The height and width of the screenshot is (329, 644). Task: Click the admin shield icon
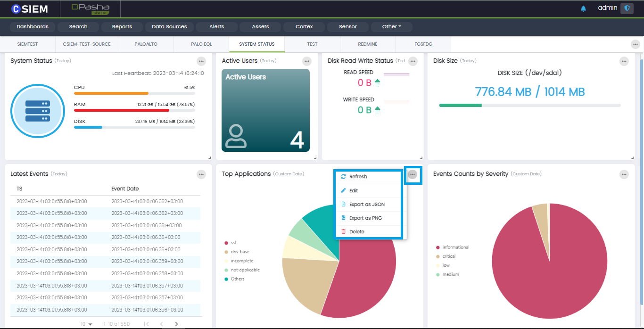pyautogui.click(x=627, y=8)
